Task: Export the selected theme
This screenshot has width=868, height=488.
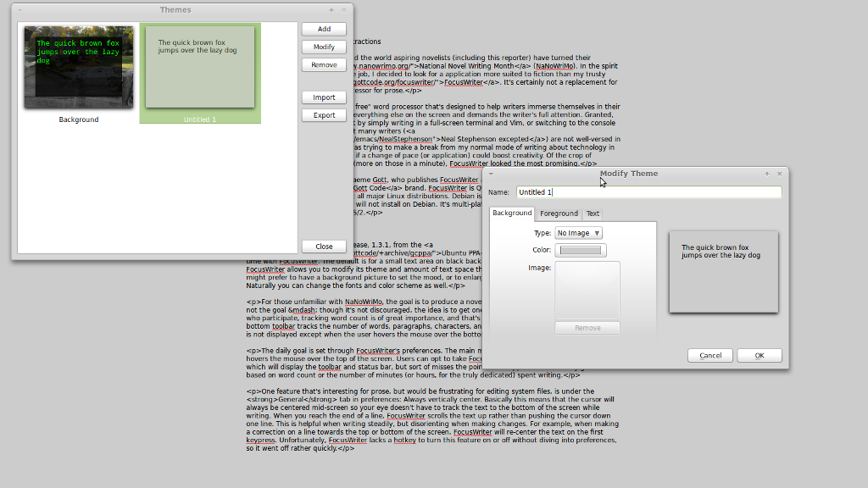Action: tap(324, 115)
